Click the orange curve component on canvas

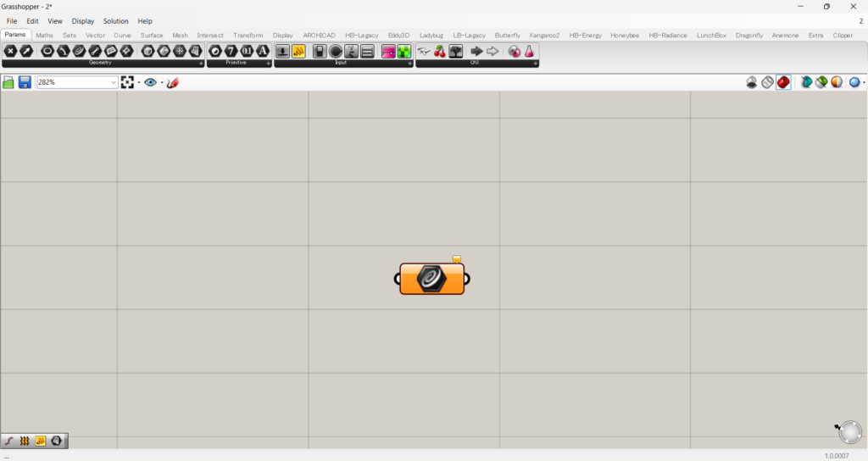[x=431, y=279]
